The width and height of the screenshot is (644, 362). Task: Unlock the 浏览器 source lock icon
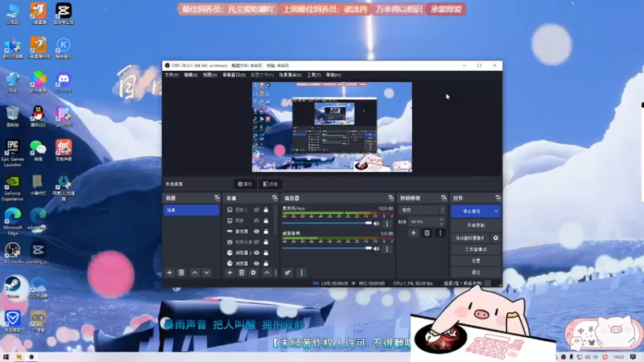pyautogui.click(x=266, y=264)
